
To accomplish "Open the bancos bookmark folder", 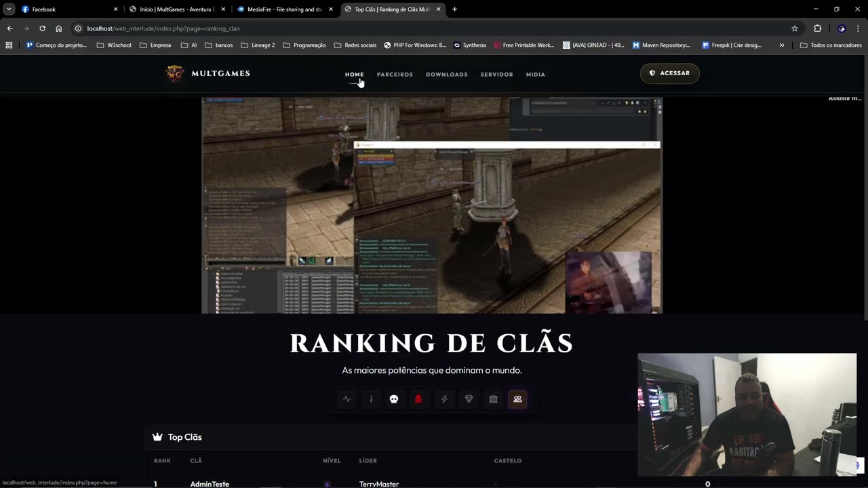I will pos(218,45).
